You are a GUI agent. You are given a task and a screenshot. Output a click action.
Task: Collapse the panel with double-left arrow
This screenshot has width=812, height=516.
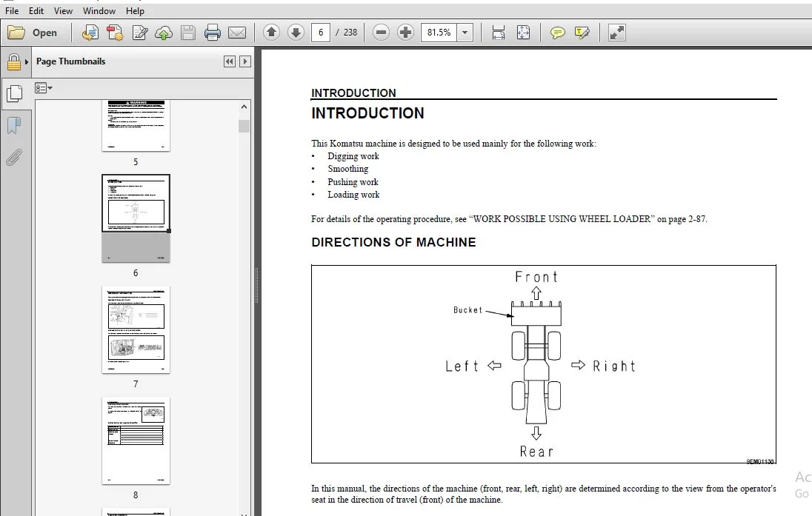[230, 61]
